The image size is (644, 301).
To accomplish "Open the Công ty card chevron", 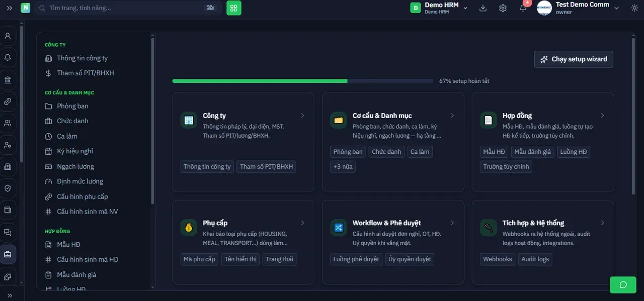I will tap(302, 116).
